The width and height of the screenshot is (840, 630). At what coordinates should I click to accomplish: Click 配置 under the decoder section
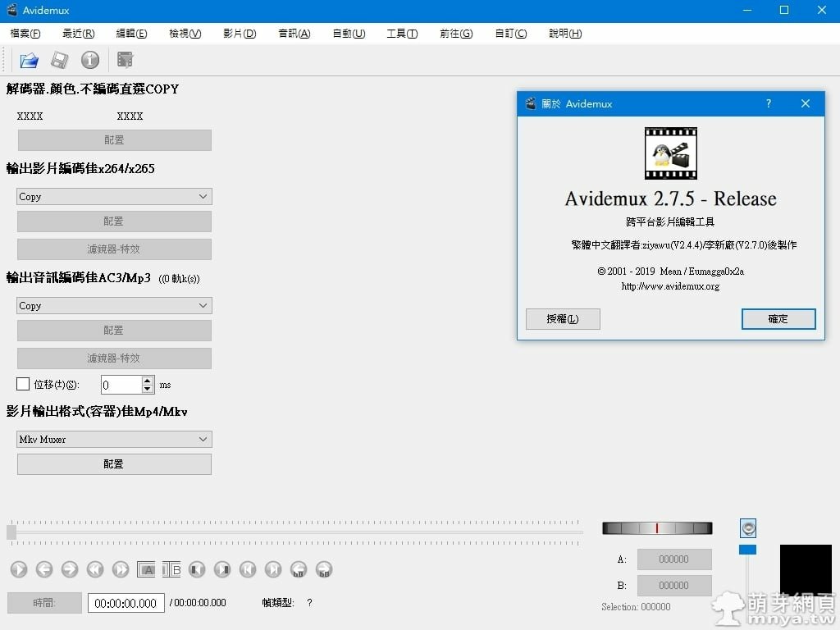[x=115, y=140]
